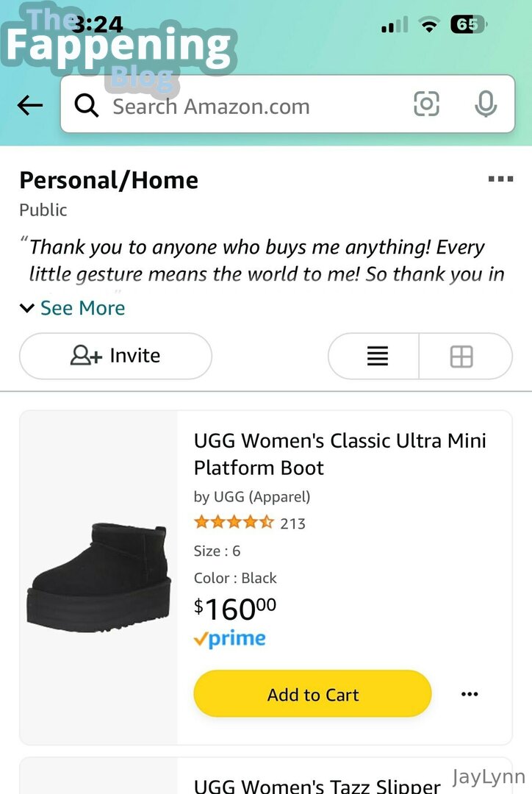532x794 pixels.
Task: Expand the list description with See More
Action: point(82,308)
